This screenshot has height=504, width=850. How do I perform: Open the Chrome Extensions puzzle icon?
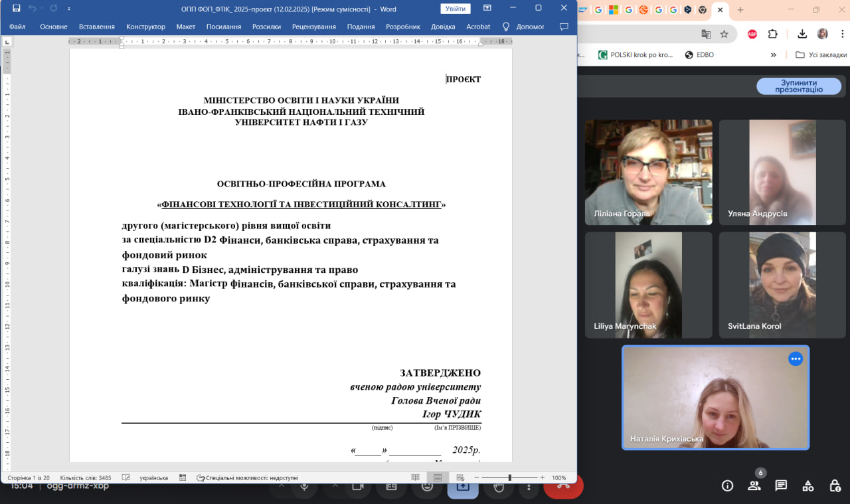(x=773, y=34)
